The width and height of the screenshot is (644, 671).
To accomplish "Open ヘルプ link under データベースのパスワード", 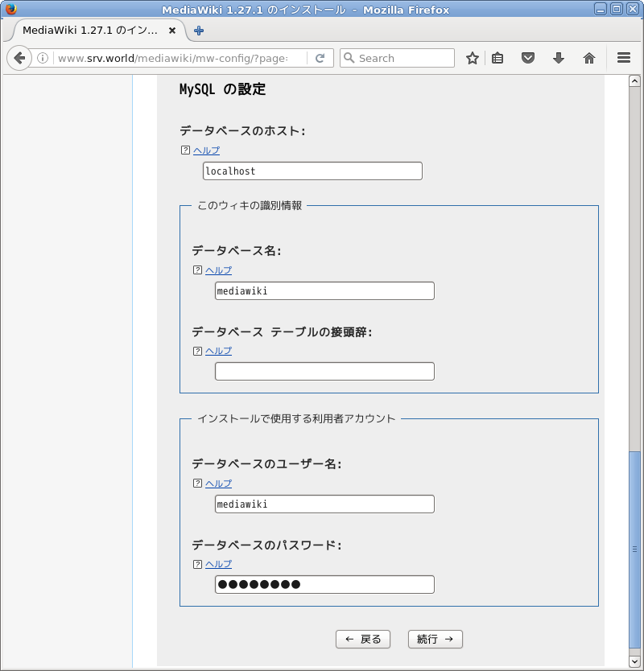I will click(218, 564).
